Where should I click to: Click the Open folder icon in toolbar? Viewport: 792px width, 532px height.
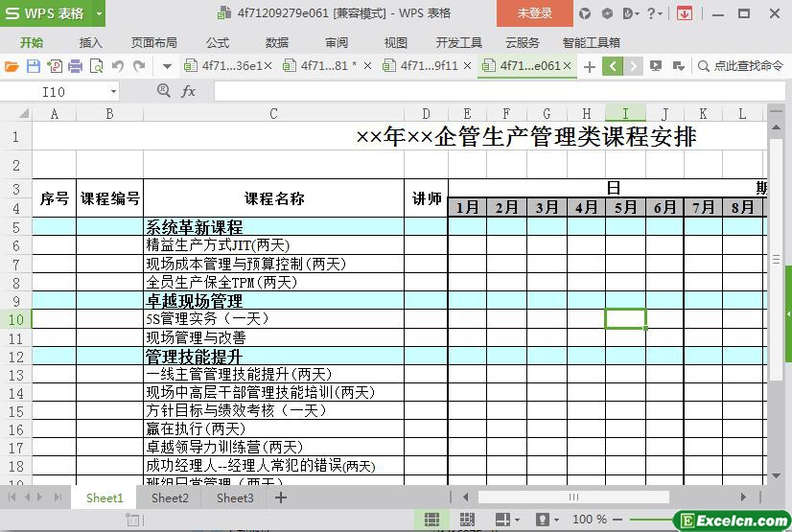coord(12,66)
